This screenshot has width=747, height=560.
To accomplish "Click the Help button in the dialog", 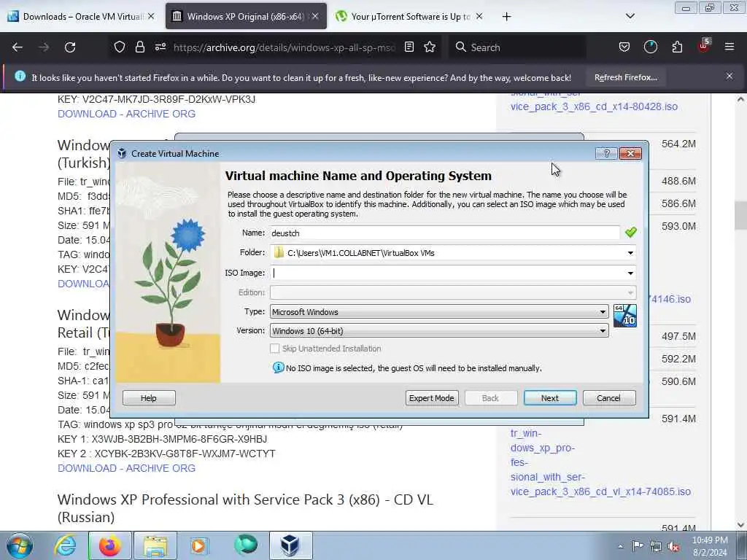I will point(149,397).
